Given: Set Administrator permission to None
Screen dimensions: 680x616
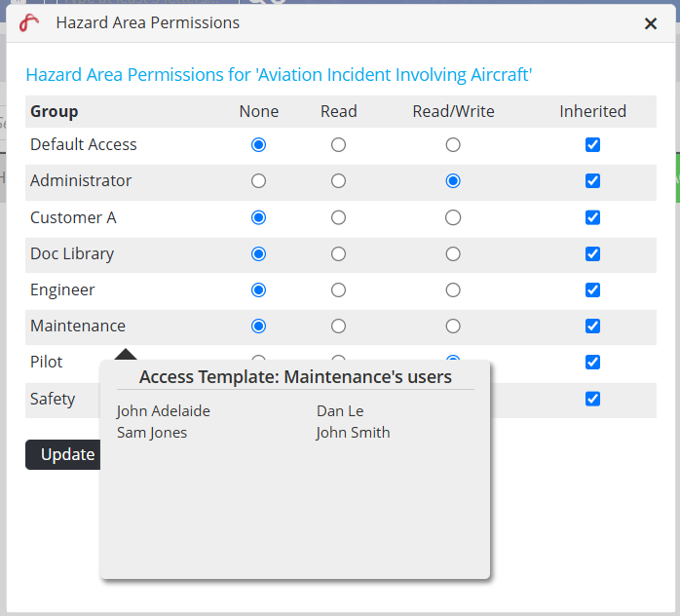Looking at the screenshot, I should (258, 180).
